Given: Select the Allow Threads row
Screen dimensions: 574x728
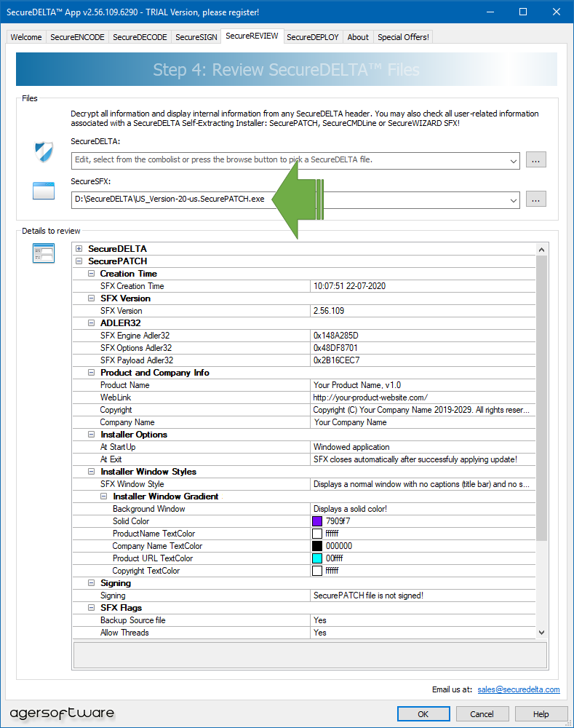Looking at the screenshot, I should tap(304, 633).
